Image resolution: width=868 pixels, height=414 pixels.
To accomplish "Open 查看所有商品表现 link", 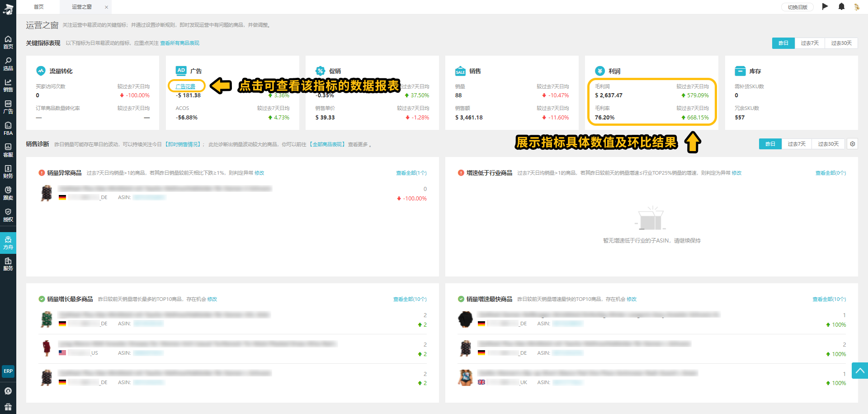I will pos(179,43).
